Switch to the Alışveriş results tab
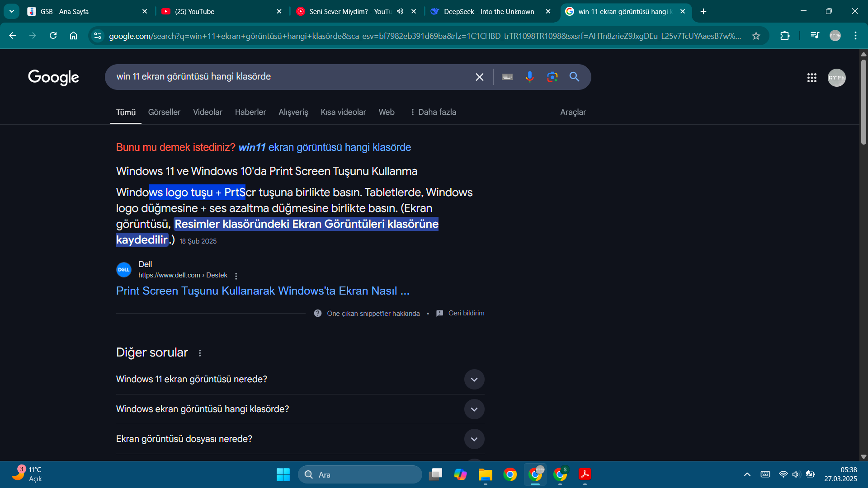 pos(293,112)
